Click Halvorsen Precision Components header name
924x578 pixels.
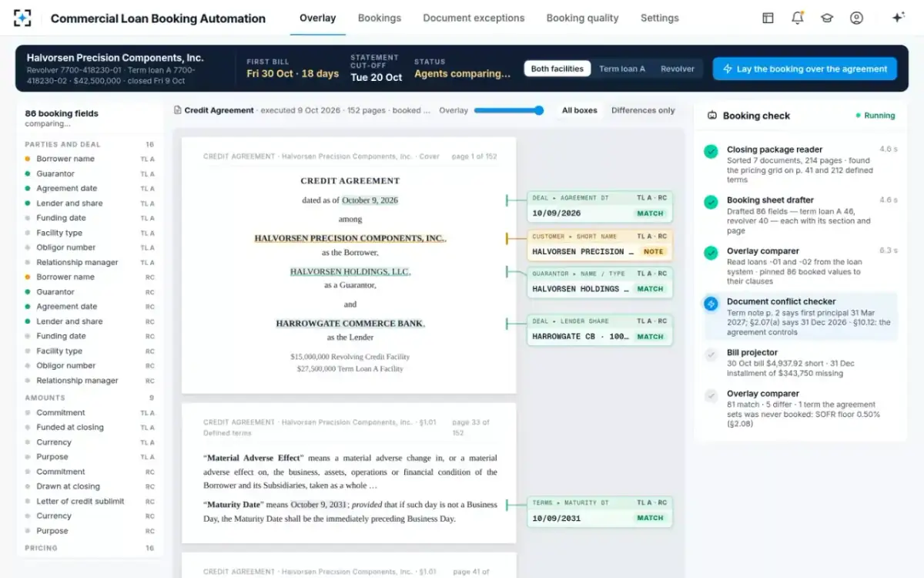click(x=115, y=58)
